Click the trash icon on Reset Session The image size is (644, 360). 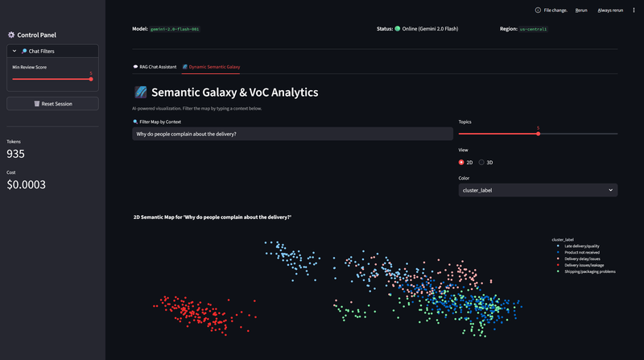37,104
